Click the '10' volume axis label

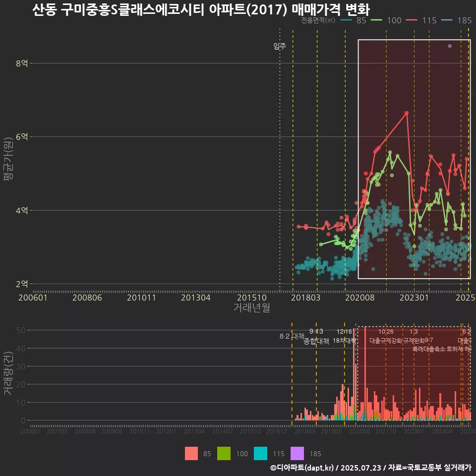(21, 402)
